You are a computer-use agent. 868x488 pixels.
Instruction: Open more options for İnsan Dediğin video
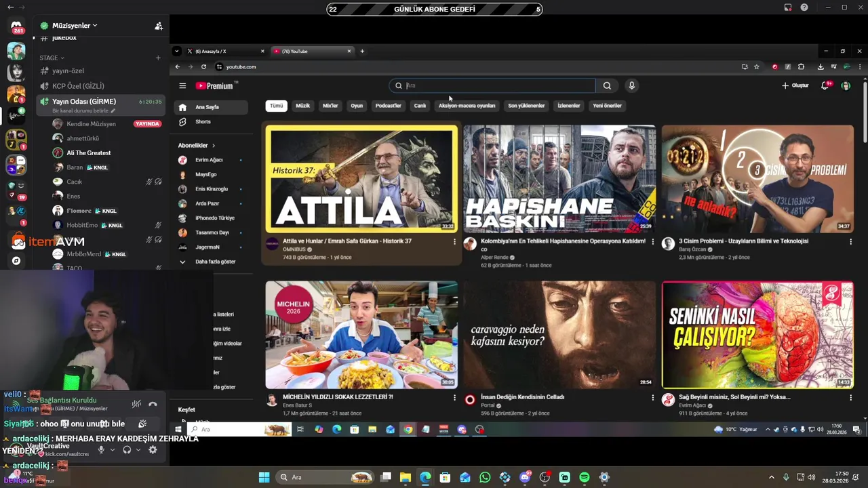point(652,398)
